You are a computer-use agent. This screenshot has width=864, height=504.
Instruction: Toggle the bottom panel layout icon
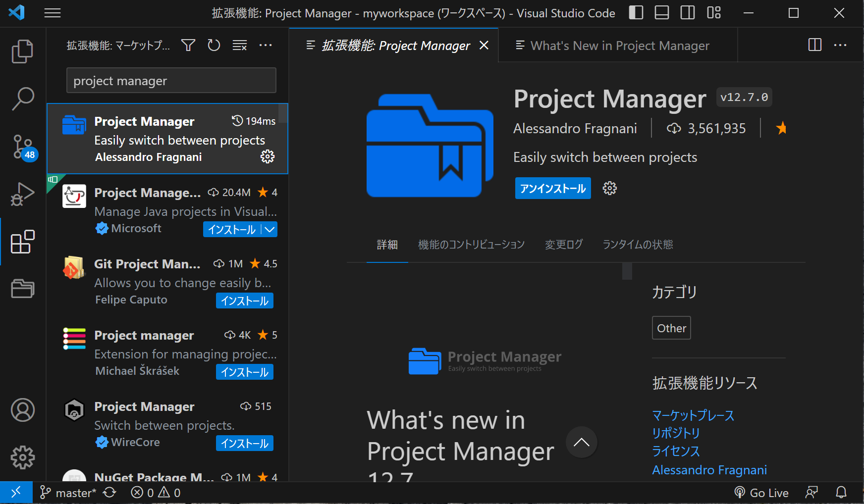(x=662, y=13)
